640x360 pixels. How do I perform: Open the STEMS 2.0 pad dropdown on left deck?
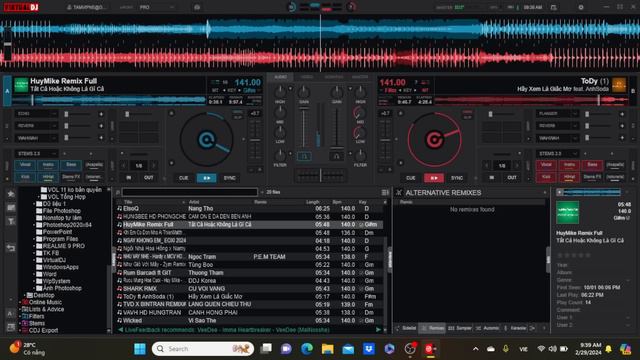click(36, 154)
